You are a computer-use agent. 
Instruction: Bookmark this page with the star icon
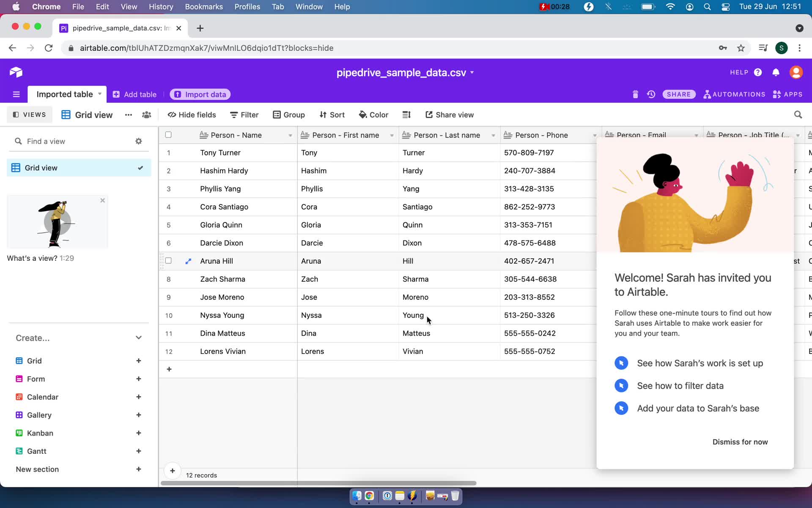pos(741,48)
